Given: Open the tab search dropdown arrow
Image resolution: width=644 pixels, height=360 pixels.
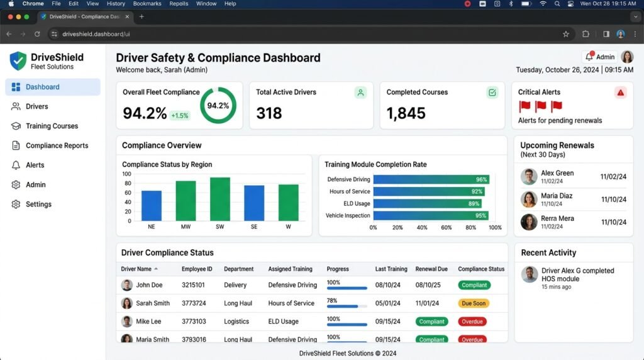Looking at the screenshot, I should (x=635, y=17).
